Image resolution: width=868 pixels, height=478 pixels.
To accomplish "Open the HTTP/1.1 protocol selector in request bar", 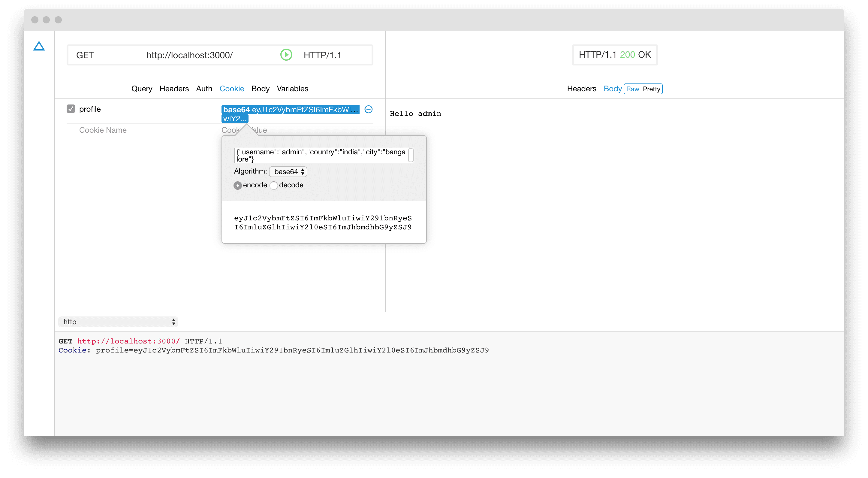I will 322,55.
